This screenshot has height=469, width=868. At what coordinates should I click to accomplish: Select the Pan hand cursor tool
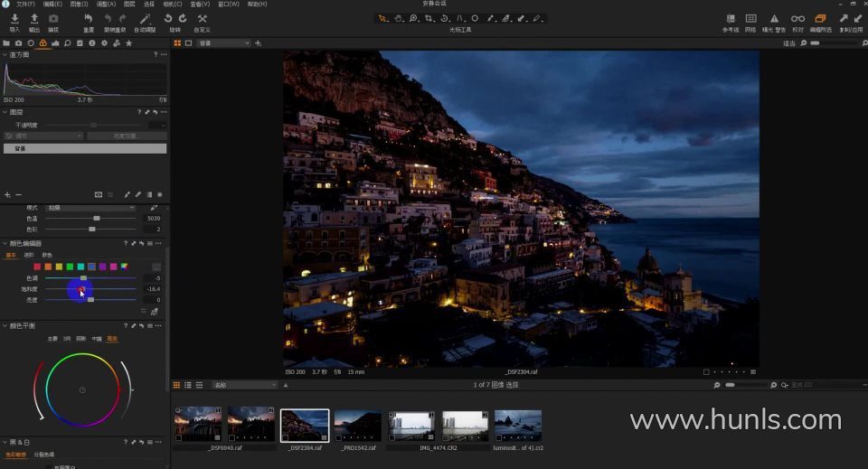click(399, 18)
